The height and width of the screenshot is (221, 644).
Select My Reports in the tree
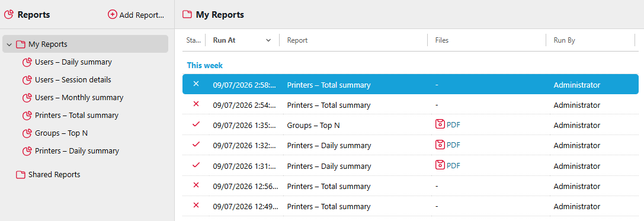[x=85, y=44]
